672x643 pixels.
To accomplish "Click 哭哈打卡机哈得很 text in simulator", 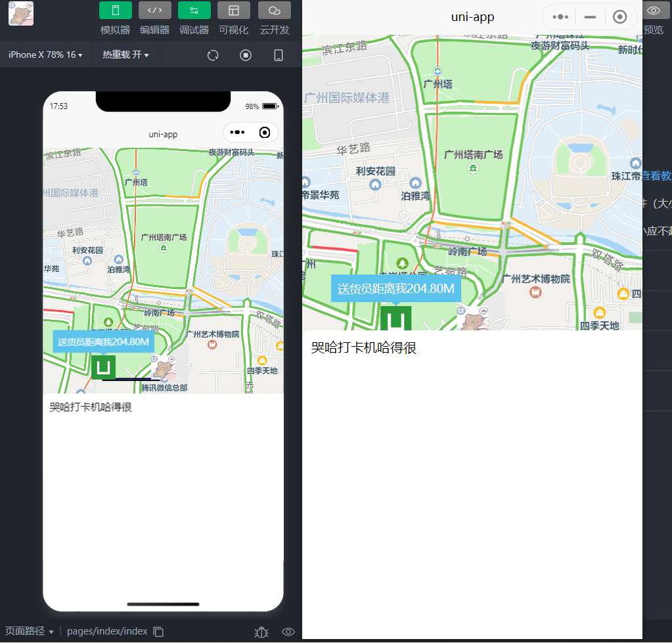I will [x=91, y=407].
